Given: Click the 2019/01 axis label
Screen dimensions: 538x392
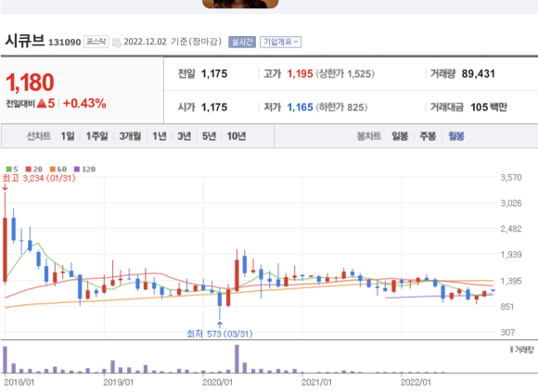Looking at the screenshot, I should pos(119,383).
